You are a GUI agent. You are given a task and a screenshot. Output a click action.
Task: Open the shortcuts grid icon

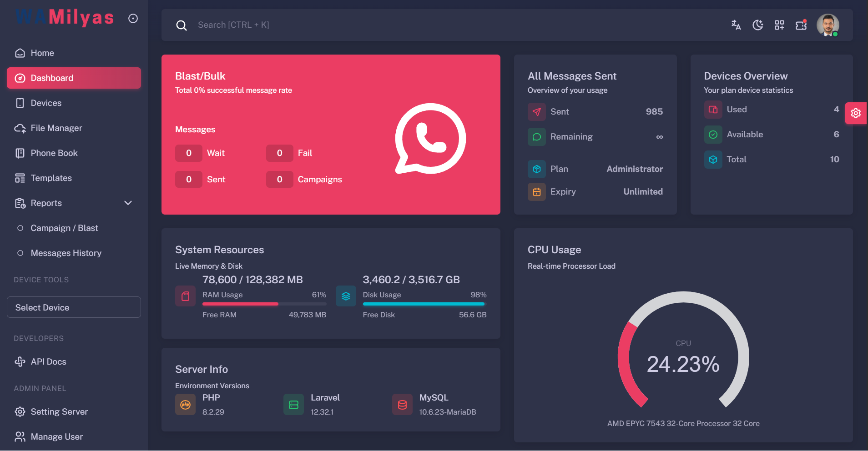(779, 25)
